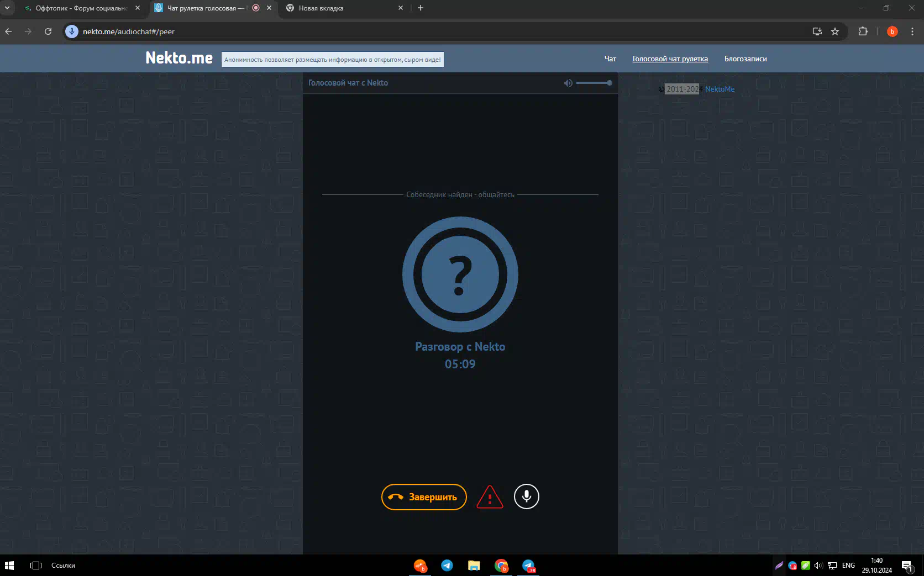924x576 pixels.
Task: Click the question mark avatar
Action: (460, 274)
